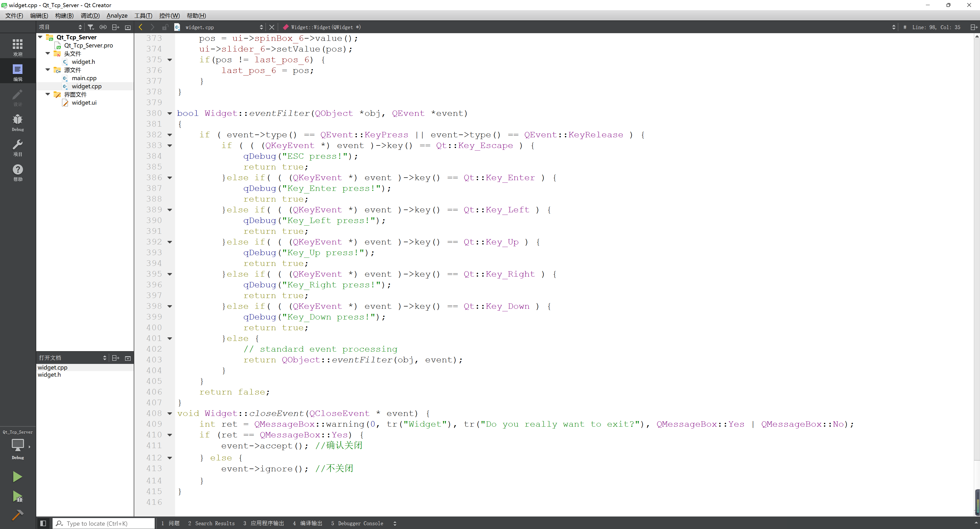The image size is (980, 529).
Task: Collapse the eventFilter function fold marker
Action: tap(170, 113)
